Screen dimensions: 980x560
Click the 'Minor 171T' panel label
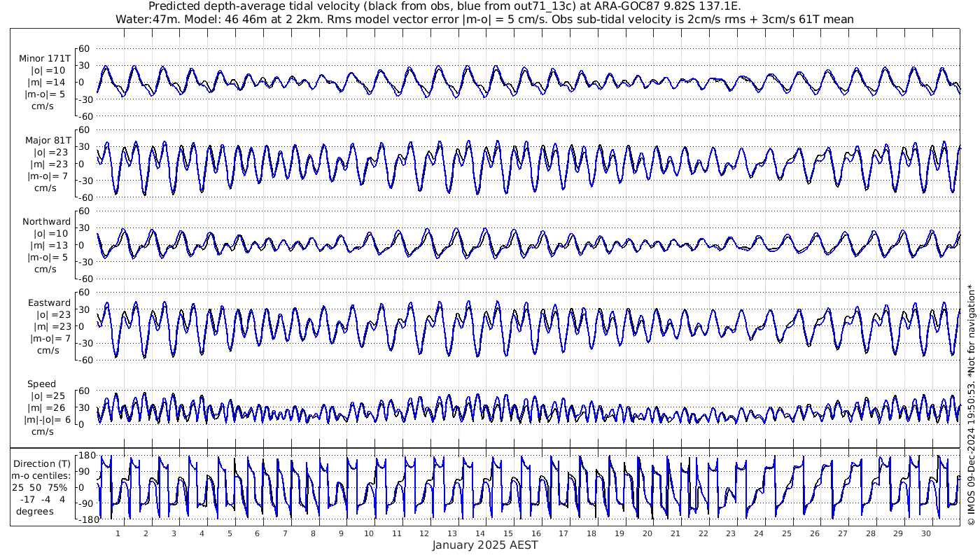click(45, 58)
